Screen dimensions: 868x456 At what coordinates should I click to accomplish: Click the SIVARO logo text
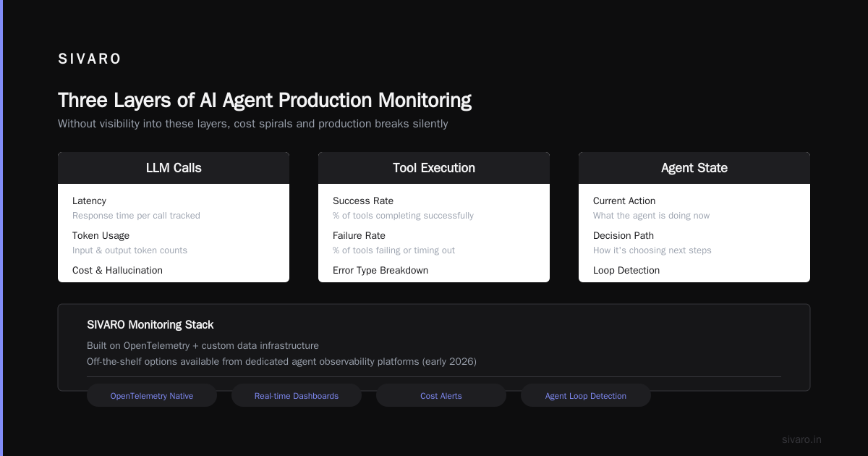(x=90, y=59)
